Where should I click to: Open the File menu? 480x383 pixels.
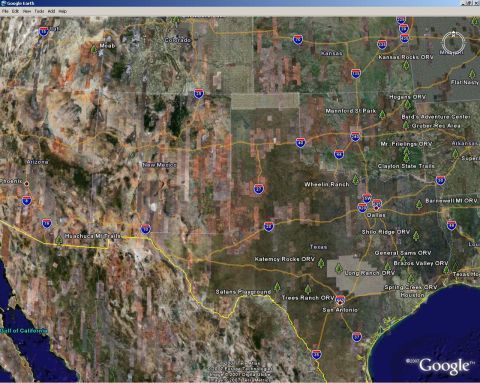pyautogui.click(x=5, y=11)
